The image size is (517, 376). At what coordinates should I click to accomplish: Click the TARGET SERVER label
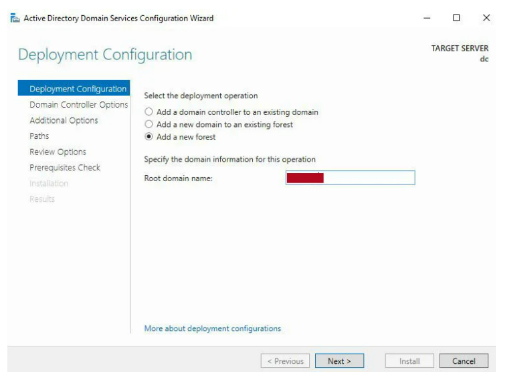click(460, 48)
